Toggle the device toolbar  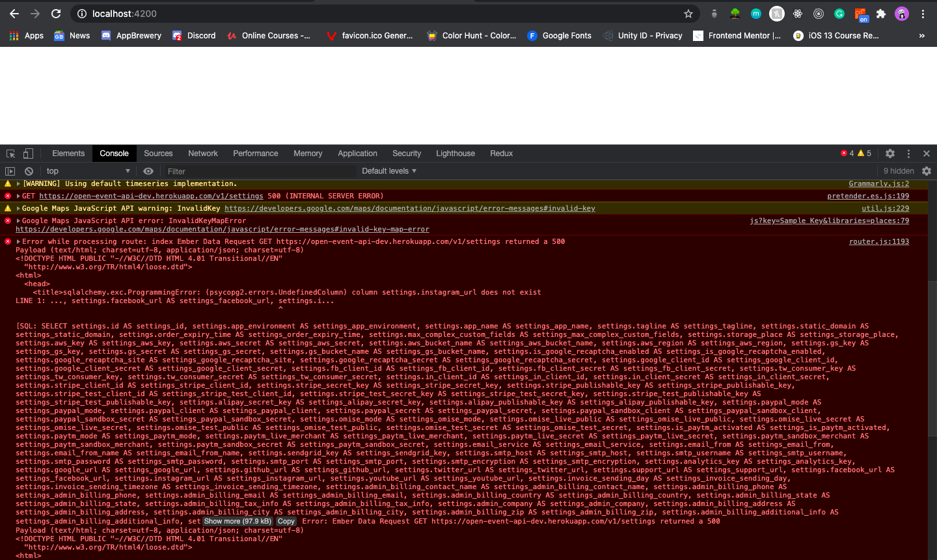coord(28,153)
